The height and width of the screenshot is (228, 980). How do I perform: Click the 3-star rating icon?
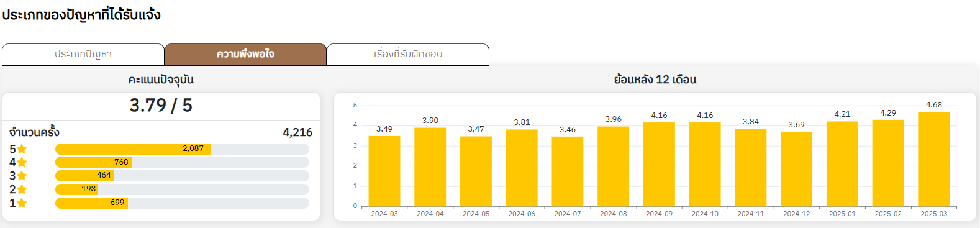point(22,176)
